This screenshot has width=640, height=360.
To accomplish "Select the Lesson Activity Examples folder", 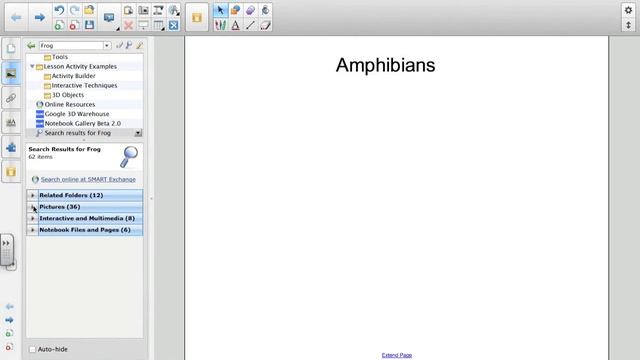I will point(80,67).
